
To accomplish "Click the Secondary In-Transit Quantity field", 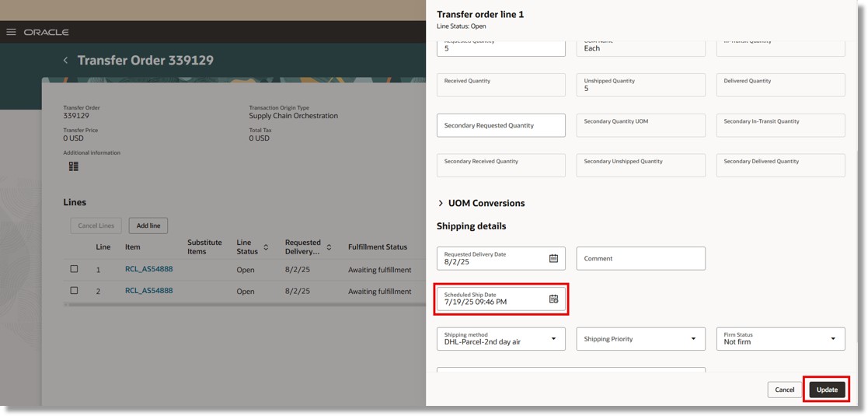I will 780,125.
